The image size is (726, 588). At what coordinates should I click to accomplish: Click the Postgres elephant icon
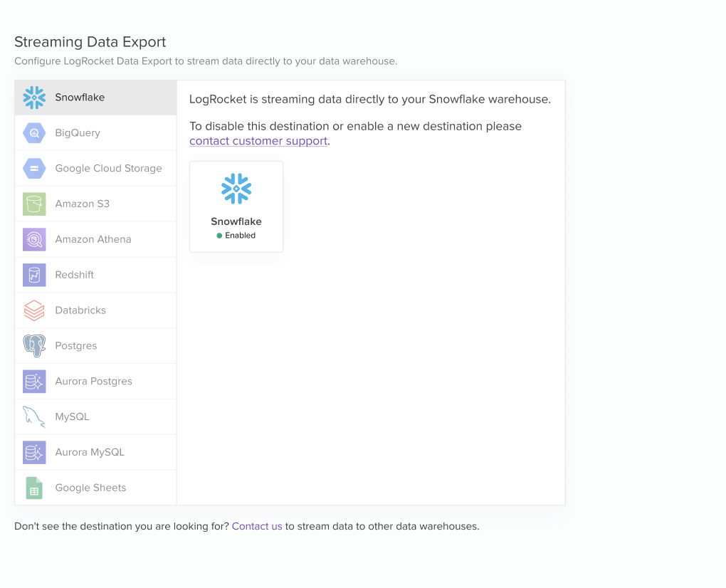(34, 346)
